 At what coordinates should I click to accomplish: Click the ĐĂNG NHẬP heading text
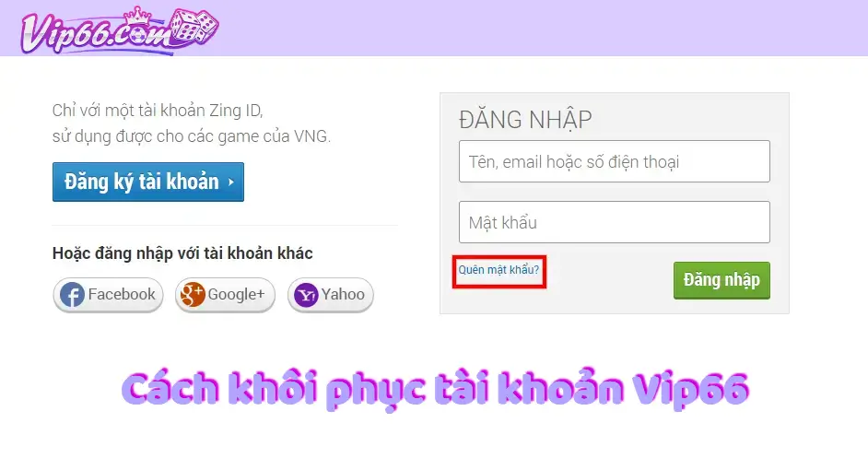pos(525,120)
